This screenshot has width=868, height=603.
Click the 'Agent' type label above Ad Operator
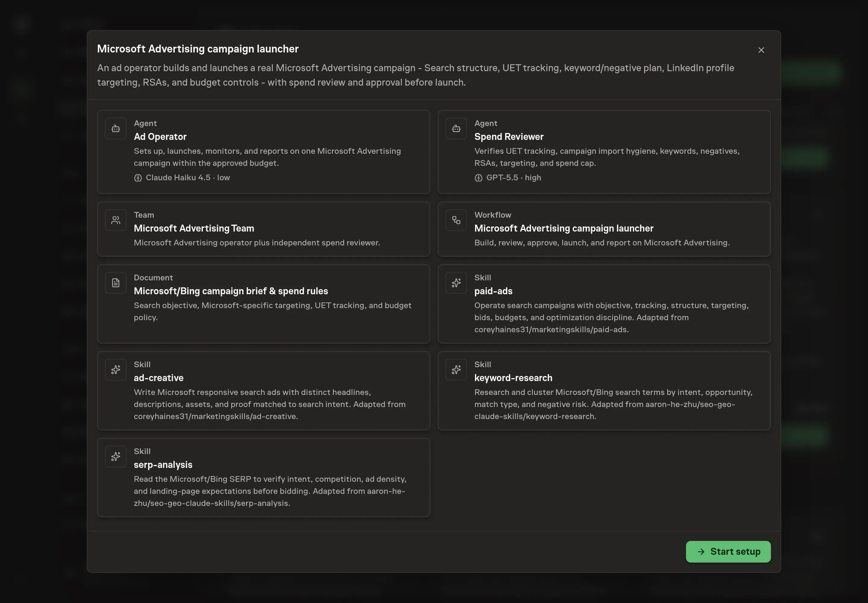(x=145, y=123)
